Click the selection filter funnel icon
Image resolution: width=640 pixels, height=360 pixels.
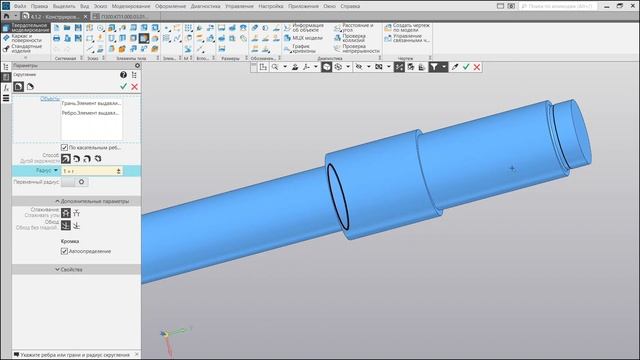tap(433, 67)
